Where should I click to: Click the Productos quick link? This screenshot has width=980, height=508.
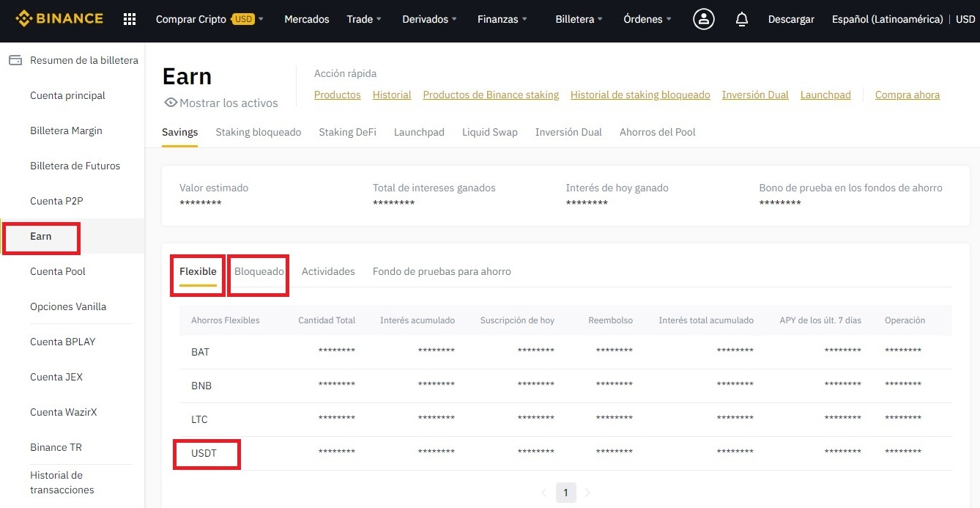tap(337, 95)
